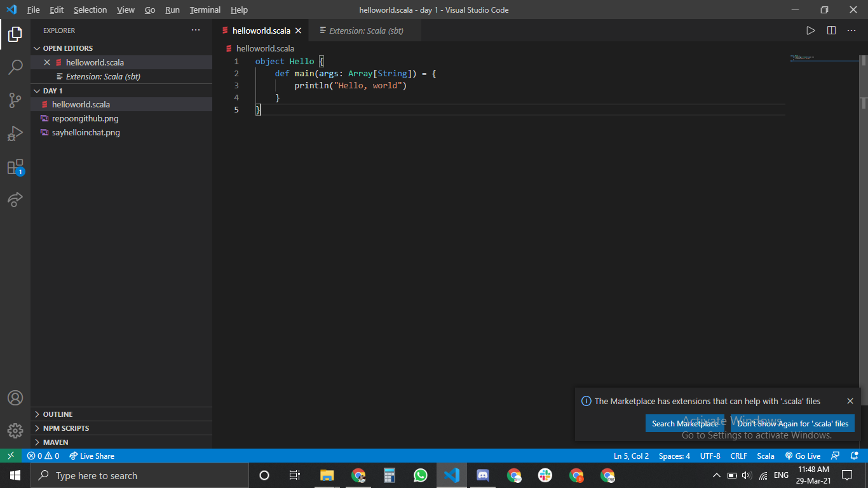Open feedback icon in status bar
Viewport: 868px width, 488px height.
(x=836, y=456)
